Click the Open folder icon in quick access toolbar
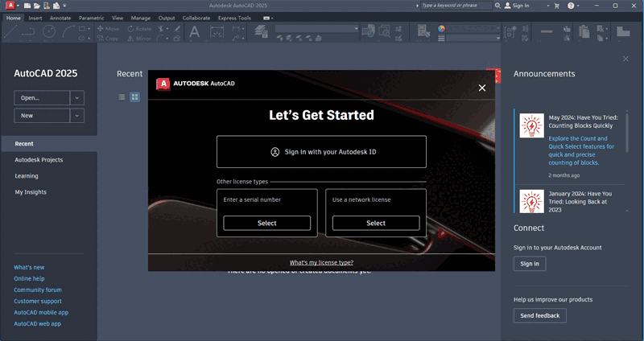This screenshot has width=644, height=341. pos(37,6)
